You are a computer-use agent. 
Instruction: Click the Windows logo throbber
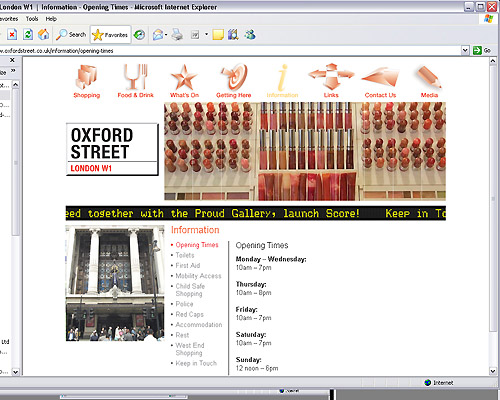488,19
